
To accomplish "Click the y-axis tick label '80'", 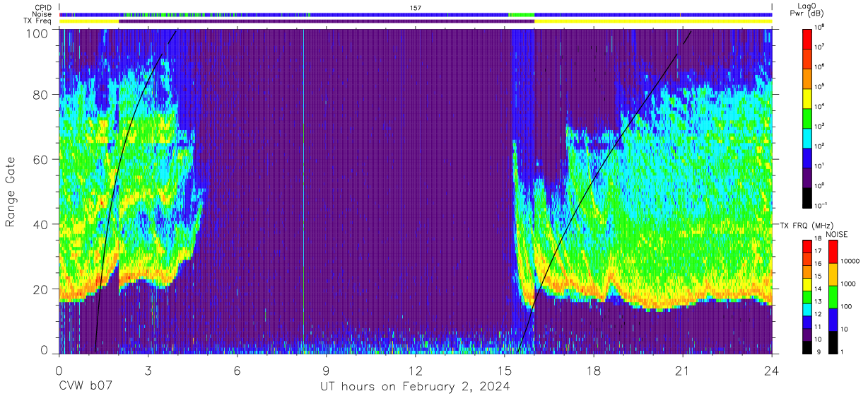I will point(41,94).
